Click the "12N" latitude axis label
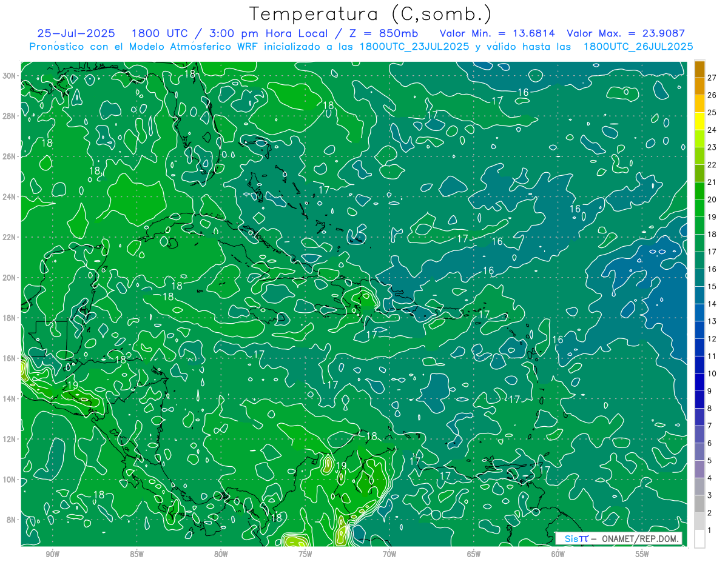Image resolution: width=728 pixels, height=562 pixels. pos(9,439)
